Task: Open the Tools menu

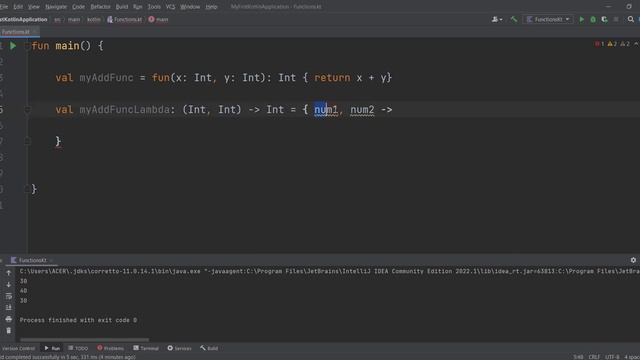Action: (x=154, y=7)
